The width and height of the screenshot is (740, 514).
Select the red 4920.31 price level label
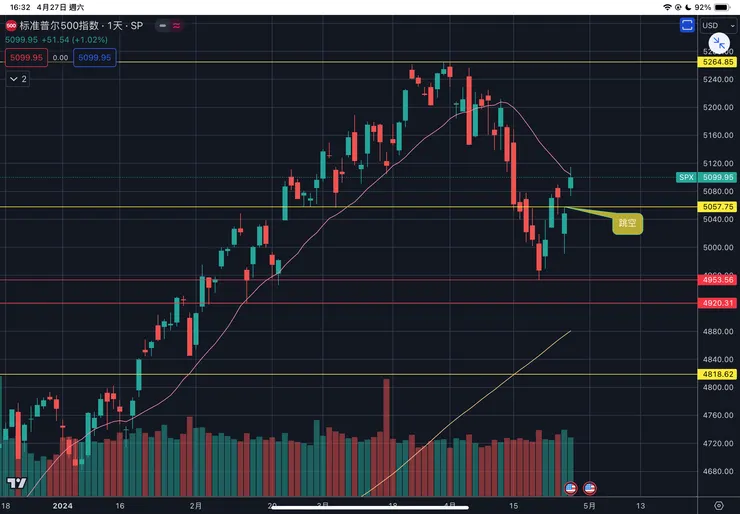coord(719,303)
